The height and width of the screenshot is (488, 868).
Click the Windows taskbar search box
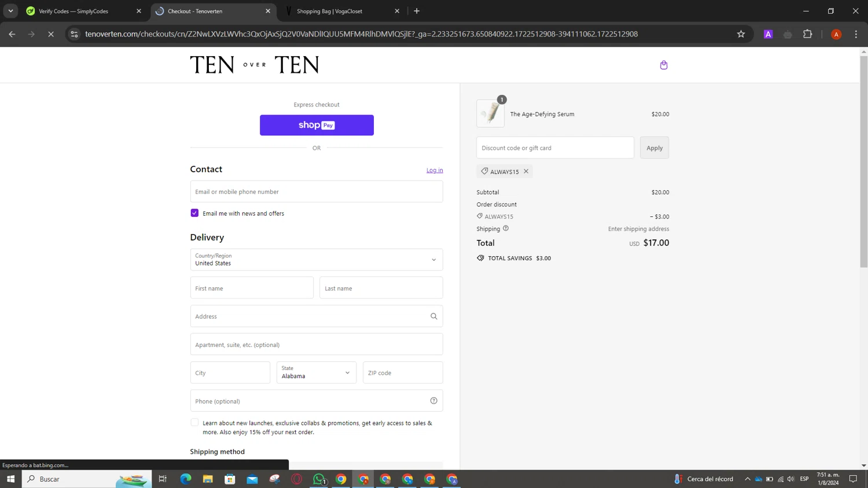(87, 479)
